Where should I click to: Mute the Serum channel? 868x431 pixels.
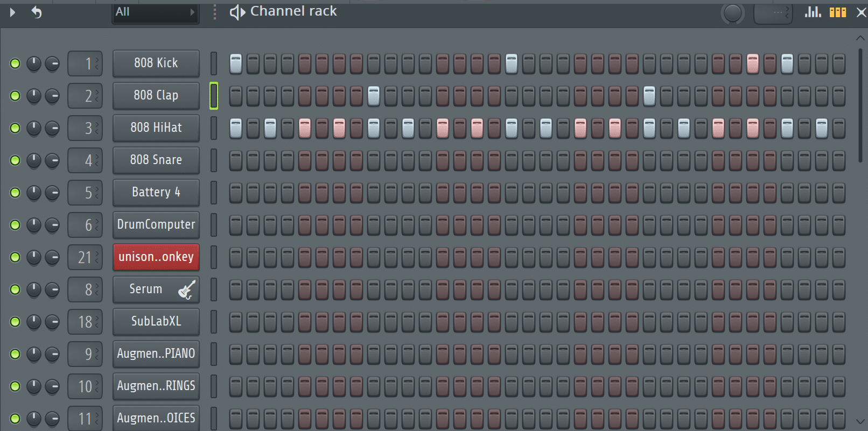tap(15, 289)
